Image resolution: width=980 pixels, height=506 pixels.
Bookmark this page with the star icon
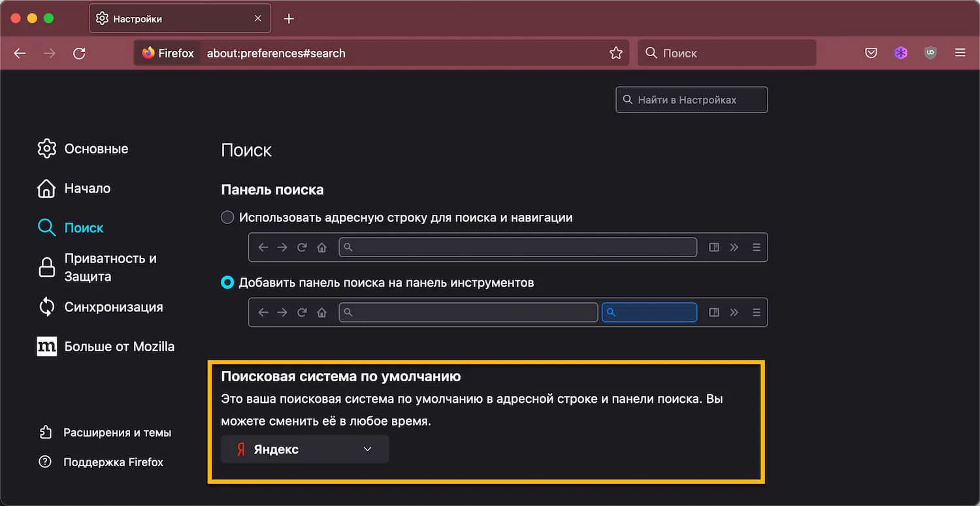click(x=615, y=54)
